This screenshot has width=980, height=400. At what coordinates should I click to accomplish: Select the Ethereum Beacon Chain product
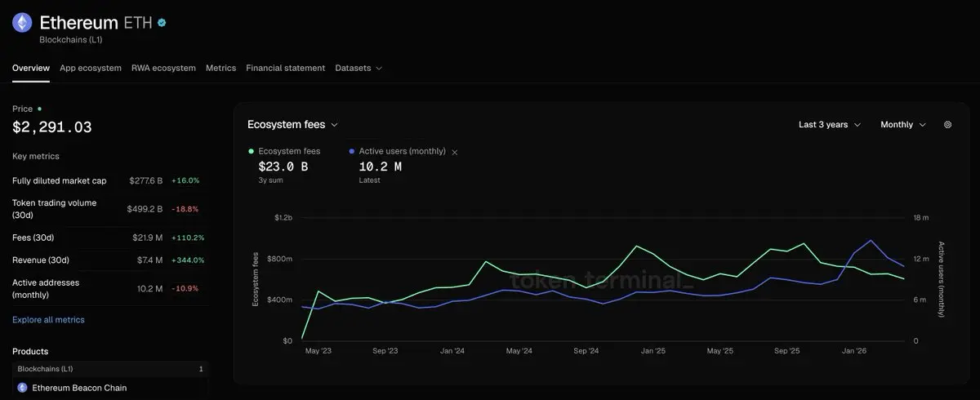tap(79, 388)
